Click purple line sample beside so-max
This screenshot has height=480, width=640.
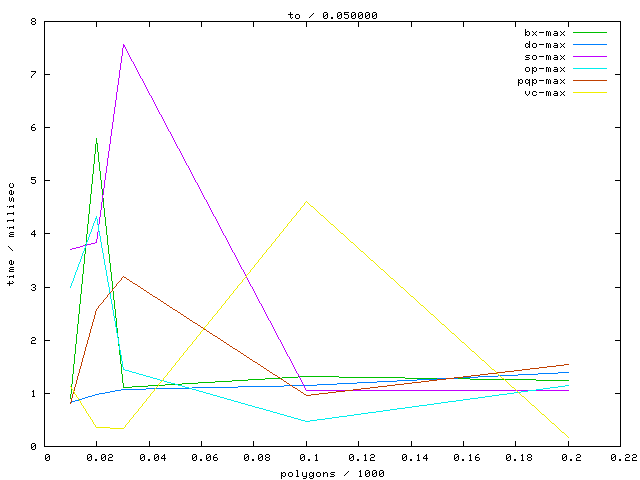point(590,57)
